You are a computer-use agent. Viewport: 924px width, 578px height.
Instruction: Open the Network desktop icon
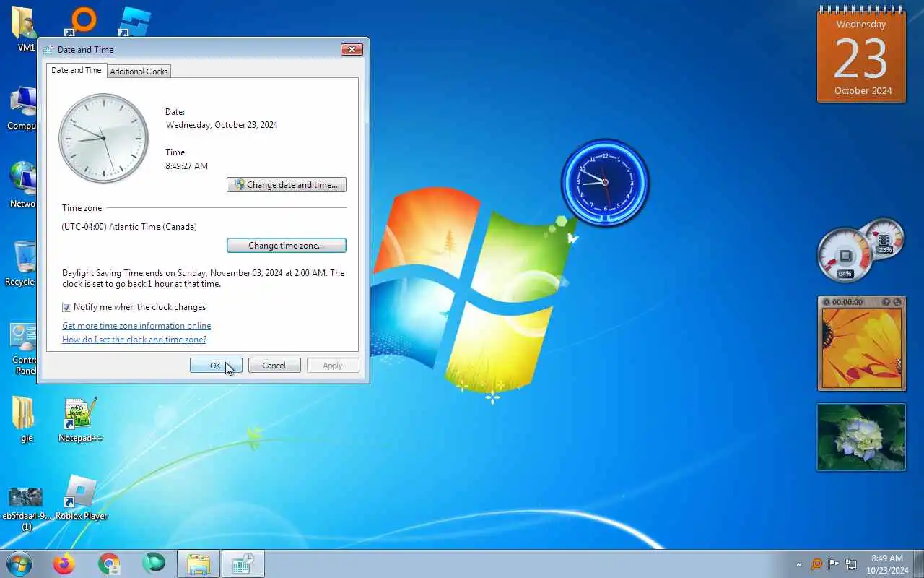[23, 185]
